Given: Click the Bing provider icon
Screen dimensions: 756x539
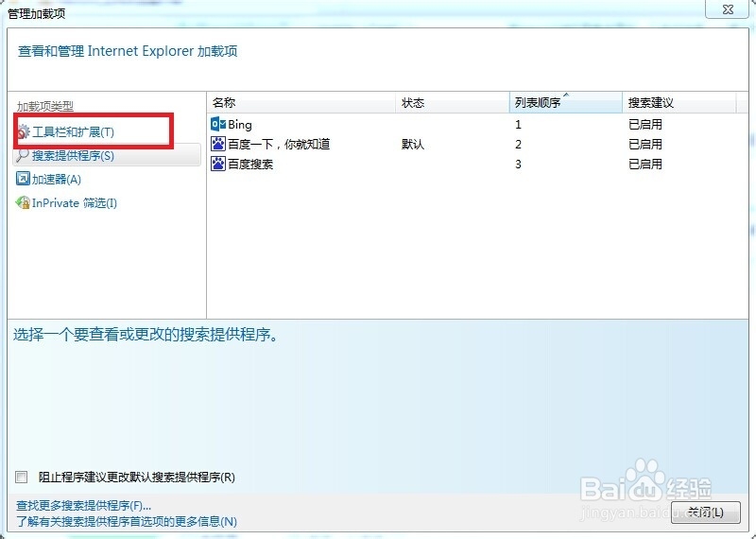Looking at the screenshot, I should tap(218, 125).
